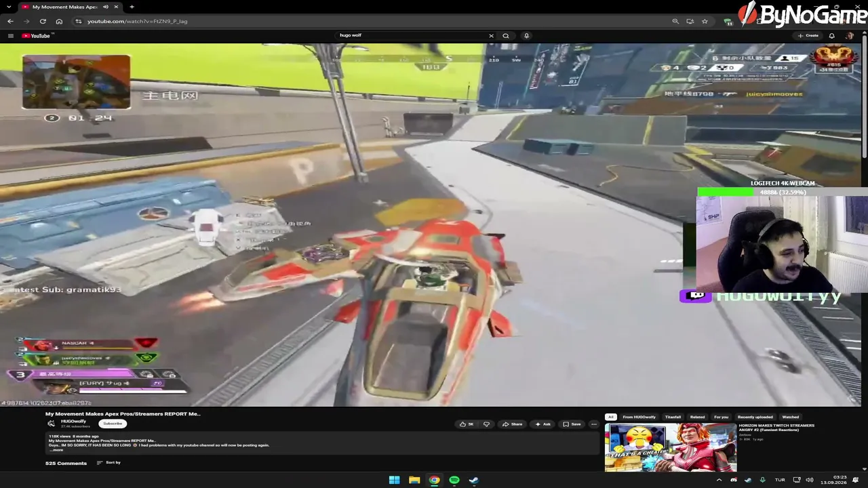Open the HUGOwolfy channel avatar
Image resolution: width=868 pixels, height=488 pixels.
(51, 424)
